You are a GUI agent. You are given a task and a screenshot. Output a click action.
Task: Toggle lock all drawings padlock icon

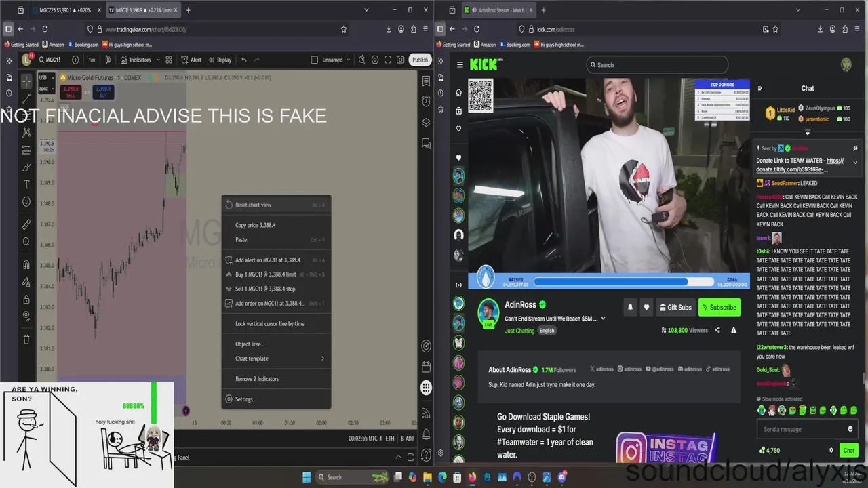click(26, 299)
